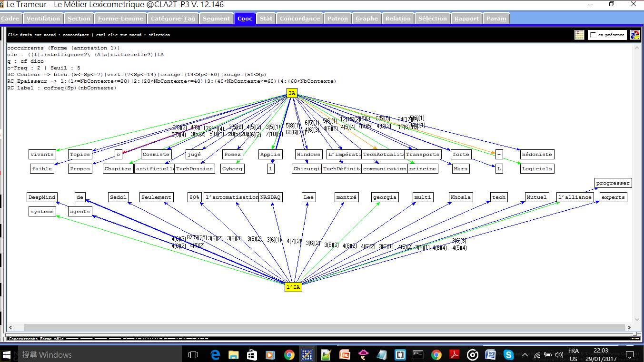Select the active Cooc tab
The height and width of the screenshot is (362, 644).
point(245,19)
